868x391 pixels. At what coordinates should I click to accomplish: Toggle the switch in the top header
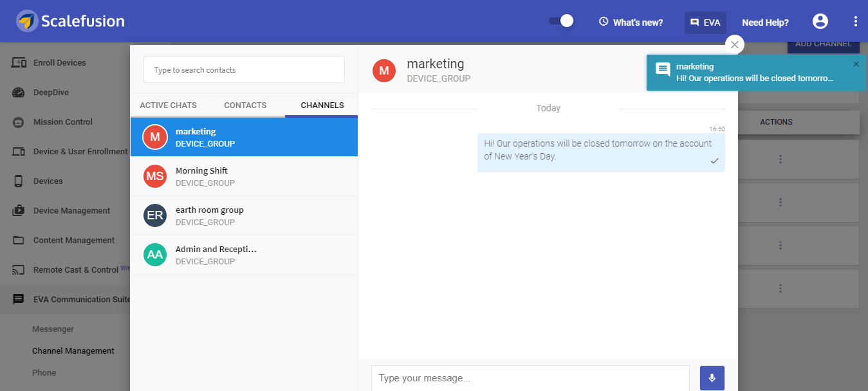pos(561,21)
